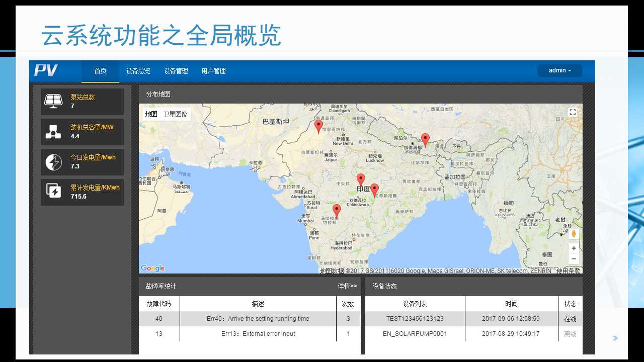The width and height of the screenshot is (644, 362).
Task: Click the red map marker near Nepal
Action: [425, 139]
